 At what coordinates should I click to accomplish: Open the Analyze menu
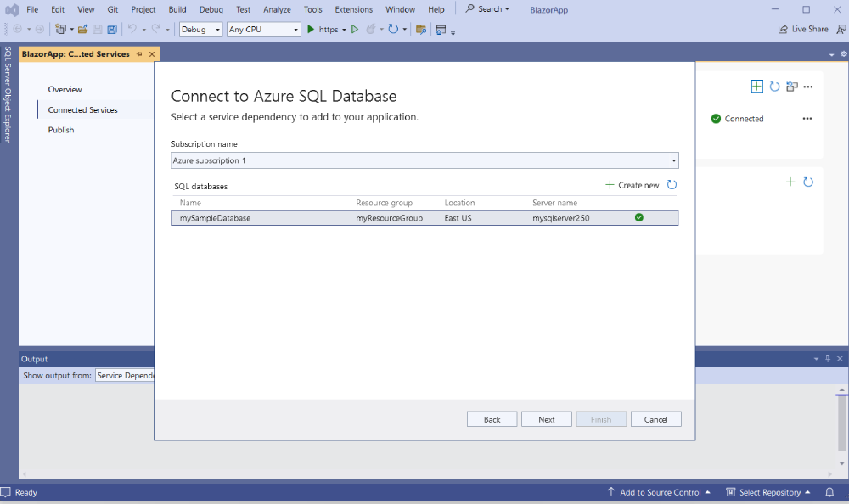click(277, 9)
